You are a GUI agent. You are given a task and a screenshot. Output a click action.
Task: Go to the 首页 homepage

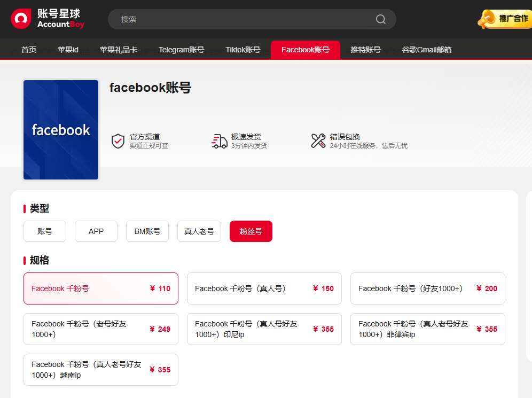click(x=28, y=49)
